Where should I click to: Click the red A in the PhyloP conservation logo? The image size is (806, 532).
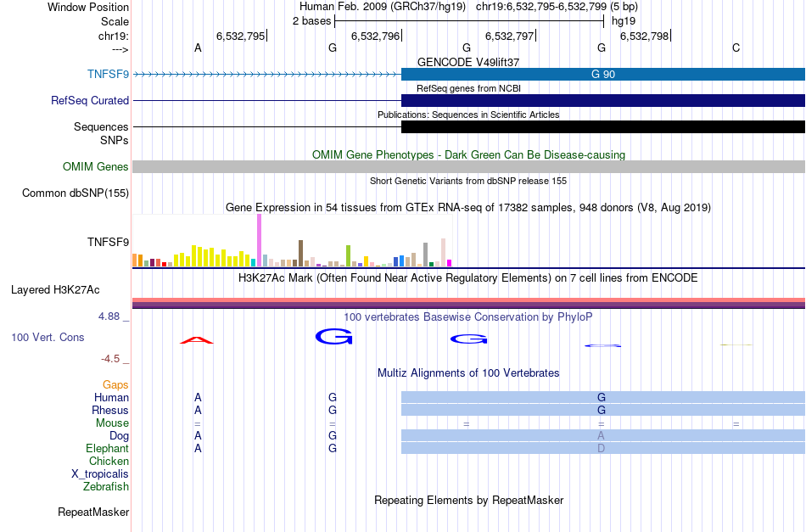(197, 339)
